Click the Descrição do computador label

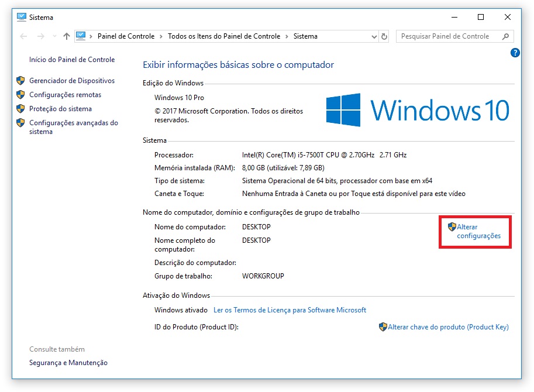tap(195, 263)
